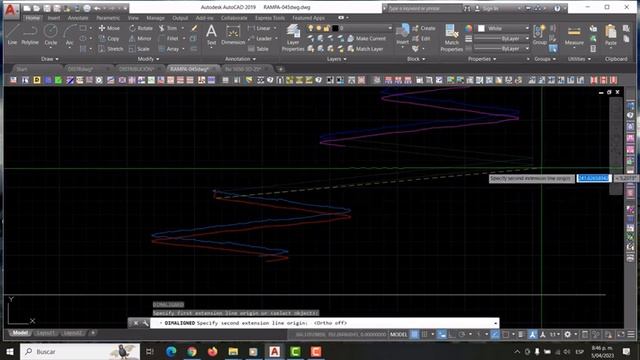Expand the Utilities panel
This screenshot has height=360, width=640.
[579, 59]
